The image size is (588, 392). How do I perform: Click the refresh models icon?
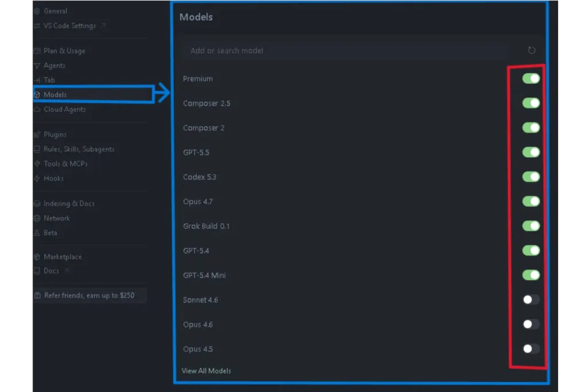531,50
